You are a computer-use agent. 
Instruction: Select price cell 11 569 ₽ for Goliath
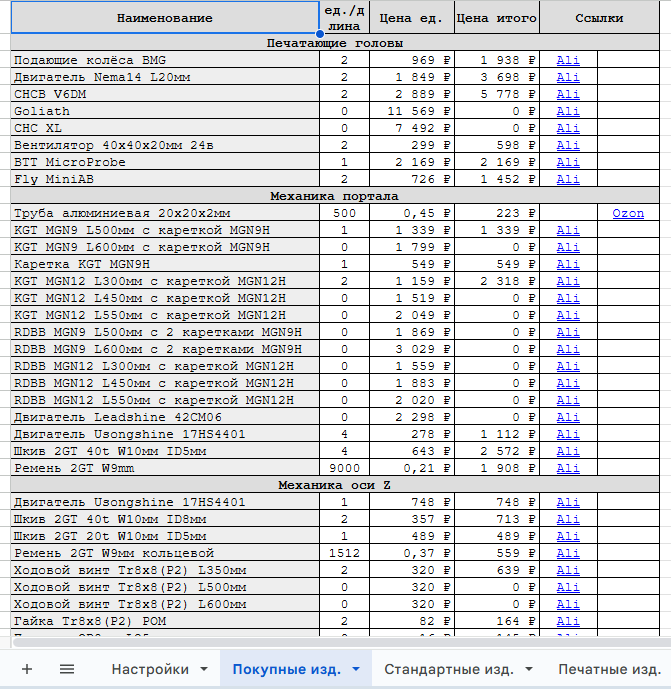click(411, 111)
